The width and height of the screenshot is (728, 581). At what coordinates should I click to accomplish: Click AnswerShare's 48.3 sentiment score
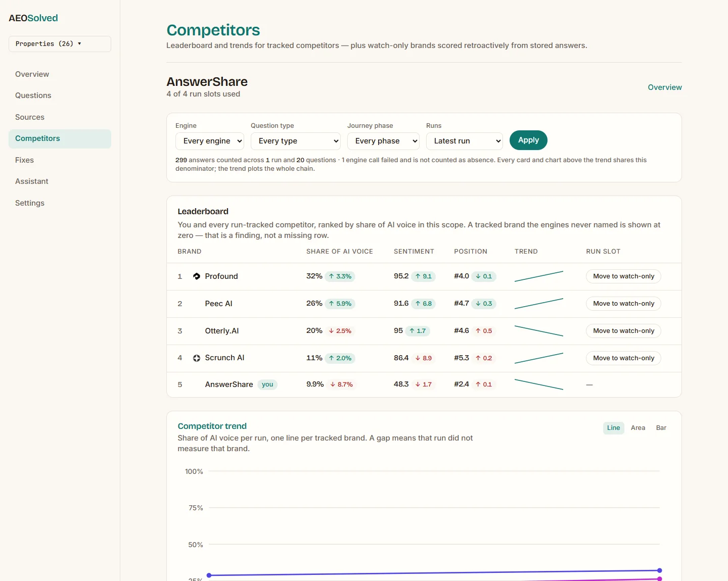tap(401, 384)
